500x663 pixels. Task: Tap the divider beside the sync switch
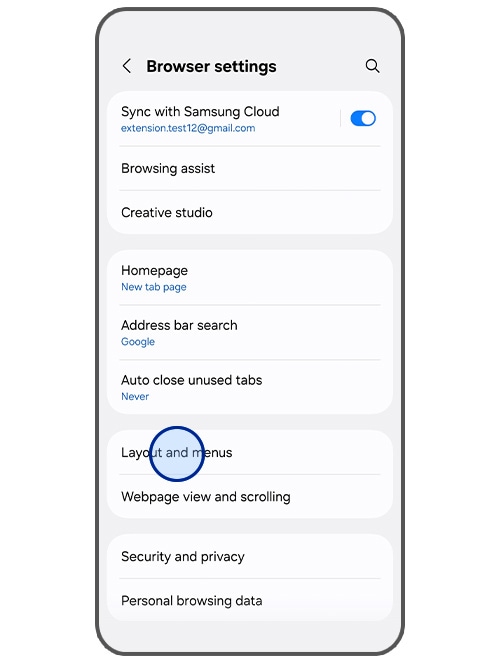click(x=340, y=118)
